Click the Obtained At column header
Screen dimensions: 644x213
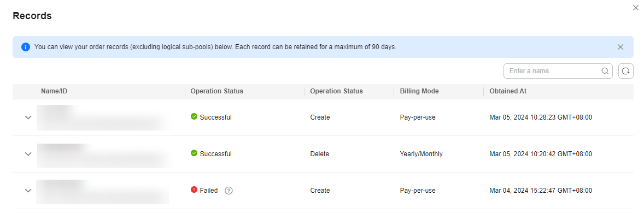tap(508, 91)
